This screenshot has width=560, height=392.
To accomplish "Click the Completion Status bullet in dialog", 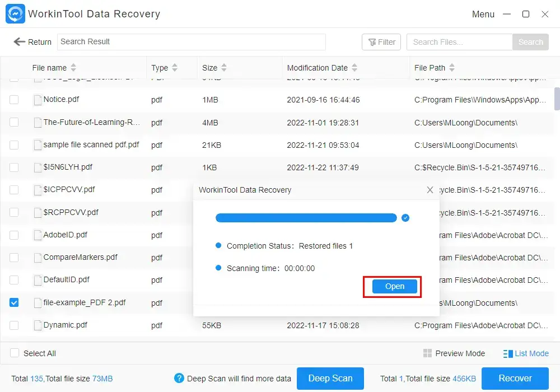I will [x=218, y=245].
